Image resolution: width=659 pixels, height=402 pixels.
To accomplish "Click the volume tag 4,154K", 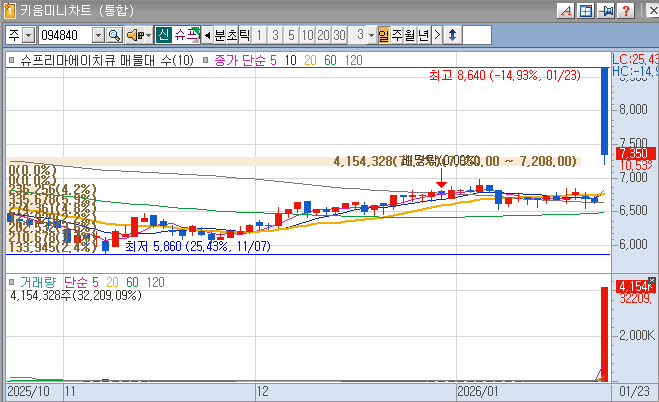I will click(x=635, y=286).
